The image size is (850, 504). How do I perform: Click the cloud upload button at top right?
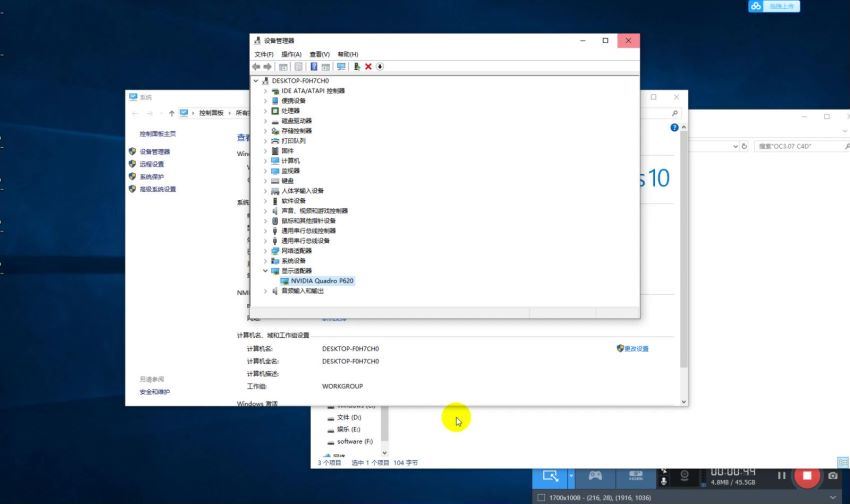tap(774, 6)
